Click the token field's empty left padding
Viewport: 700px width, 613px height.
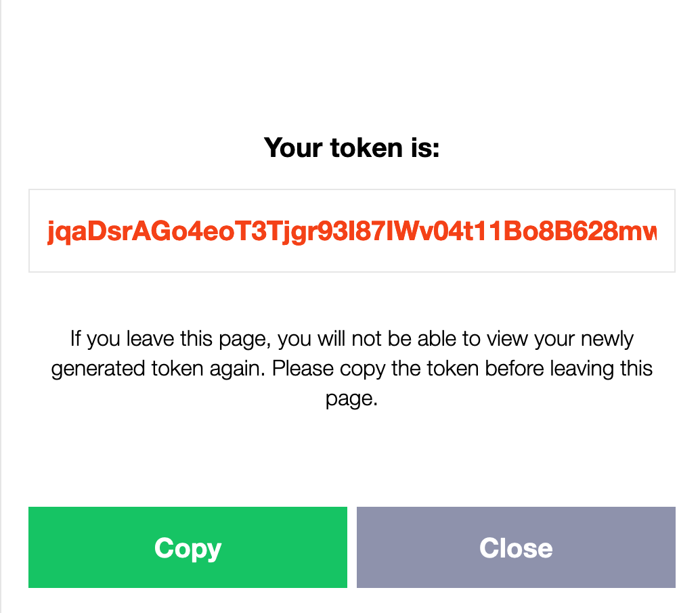(x=38, y=231)
